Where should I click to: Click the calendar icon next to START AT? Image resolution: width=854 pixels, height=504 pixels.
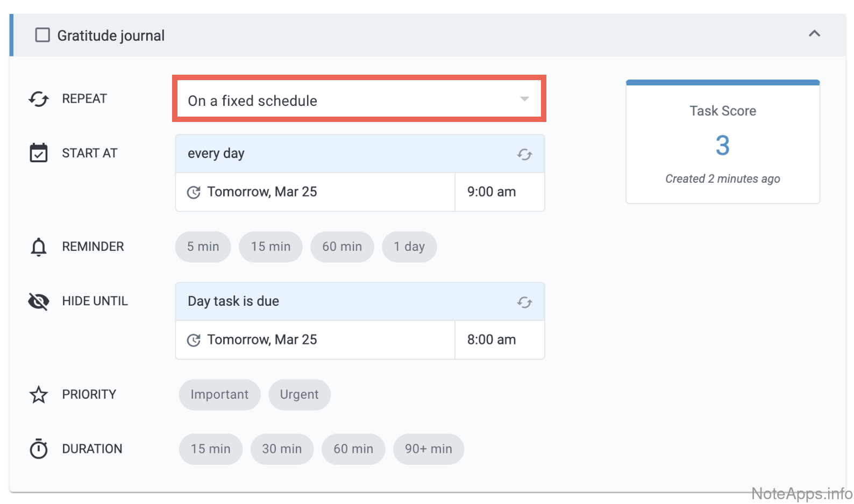[39, 153]
